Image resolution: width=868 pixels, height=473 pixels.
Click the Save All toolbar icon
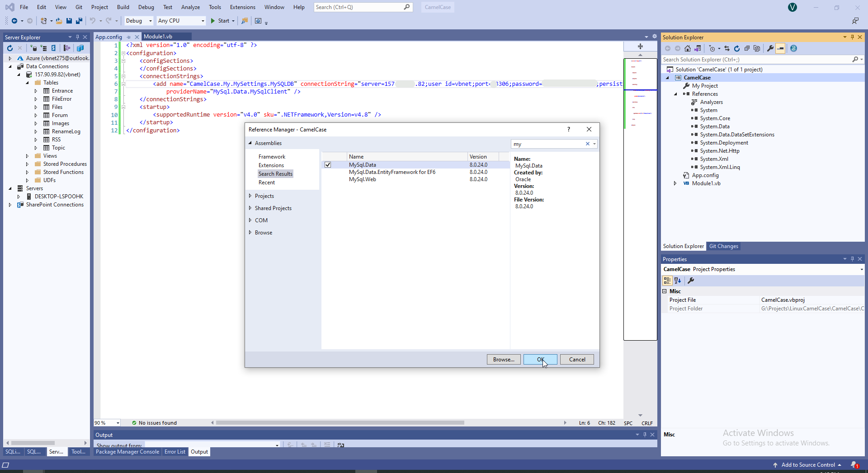coord(79,21)
